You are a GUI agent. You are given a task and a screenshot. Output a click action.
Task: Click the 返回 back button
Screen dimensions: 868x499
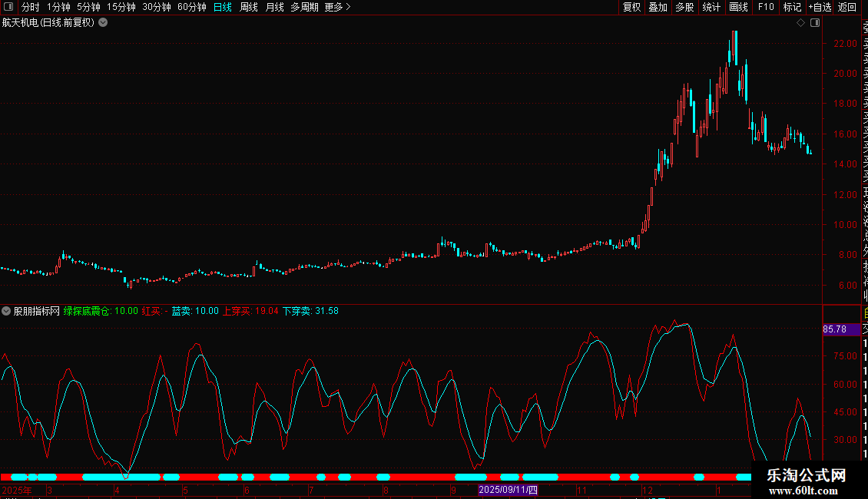point(847,7)
